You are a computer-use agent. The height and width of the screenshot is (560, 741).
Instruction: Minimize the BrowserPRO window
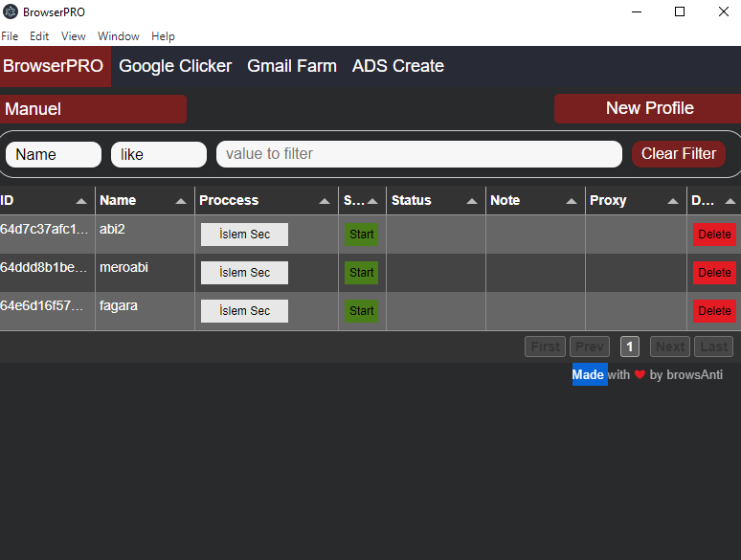(x=637, y=11)
